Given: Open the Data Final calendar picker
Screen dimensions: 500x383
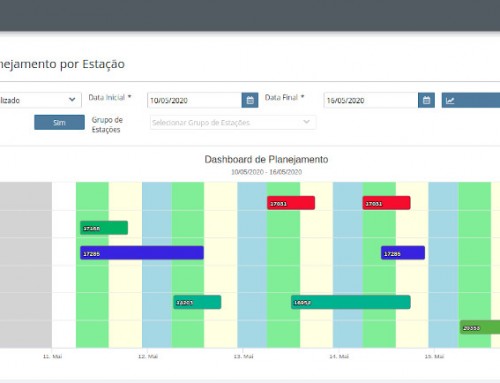Looking at the screenshot, I should pyautogui.click(x=426, y=100).
